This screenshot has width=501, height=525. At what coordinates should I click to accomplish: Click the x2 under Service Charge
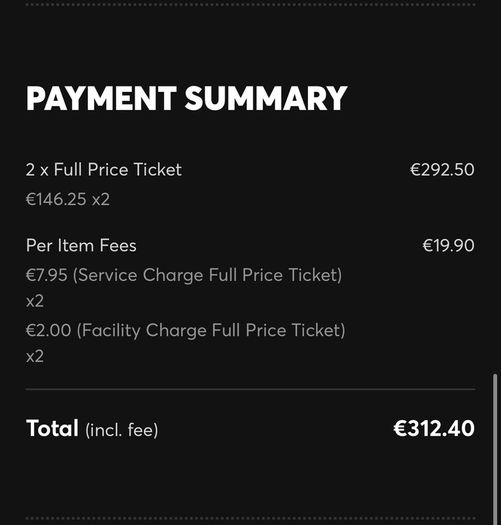pos(35,301)
